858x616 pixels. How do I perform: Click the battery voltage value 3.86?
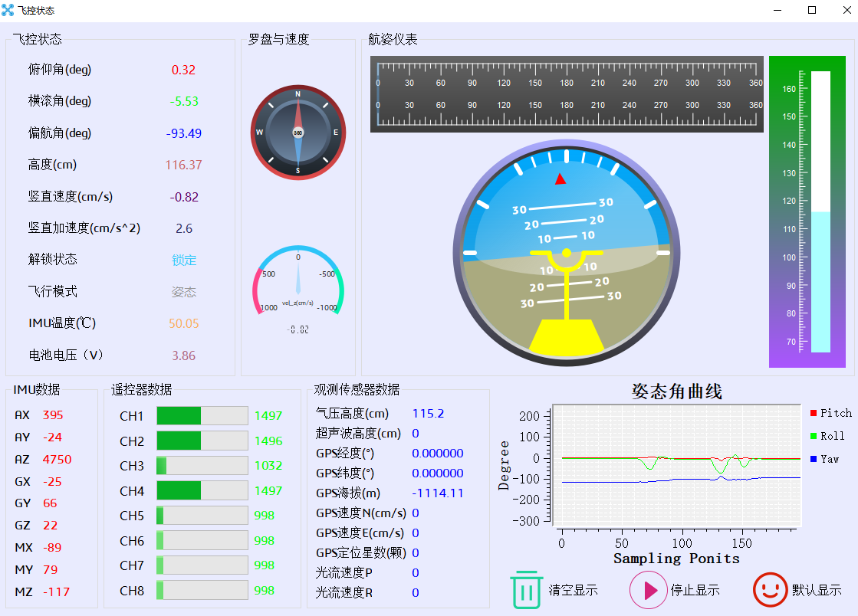pos(184,356)
